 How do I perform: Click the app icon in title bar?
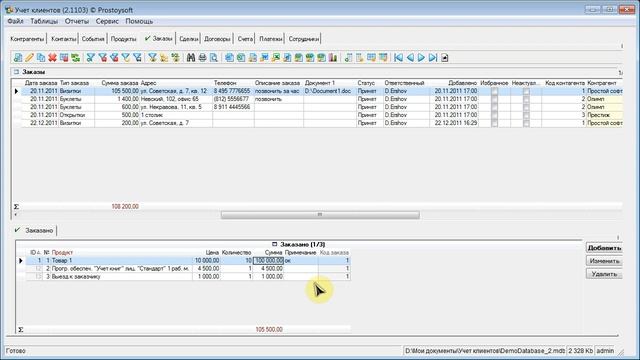(9, 9)
